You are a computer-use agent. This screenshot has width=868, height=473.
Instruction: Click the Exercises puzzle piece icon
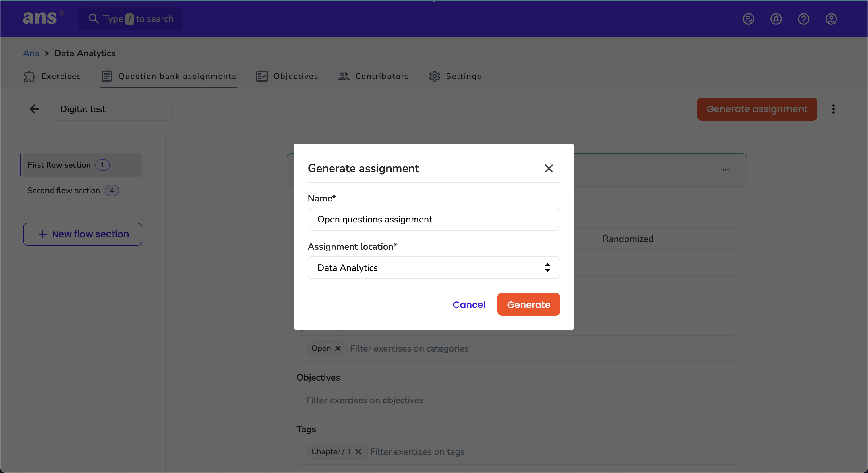(x=29, y=76)
